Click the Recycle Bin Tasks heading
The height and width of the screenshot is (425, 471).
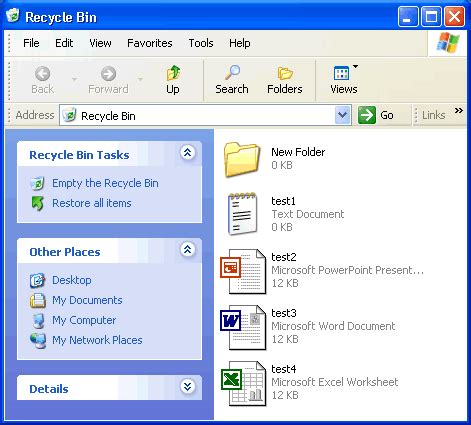(79, 155)
